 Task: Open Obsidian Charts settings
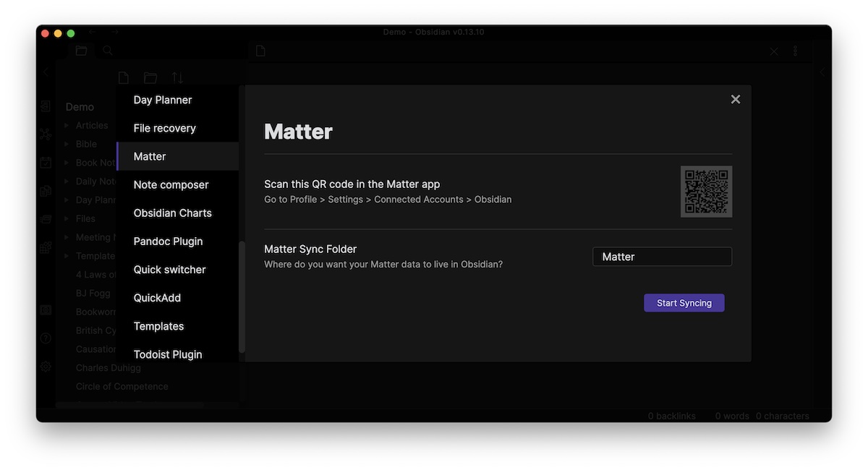(177, 213)
